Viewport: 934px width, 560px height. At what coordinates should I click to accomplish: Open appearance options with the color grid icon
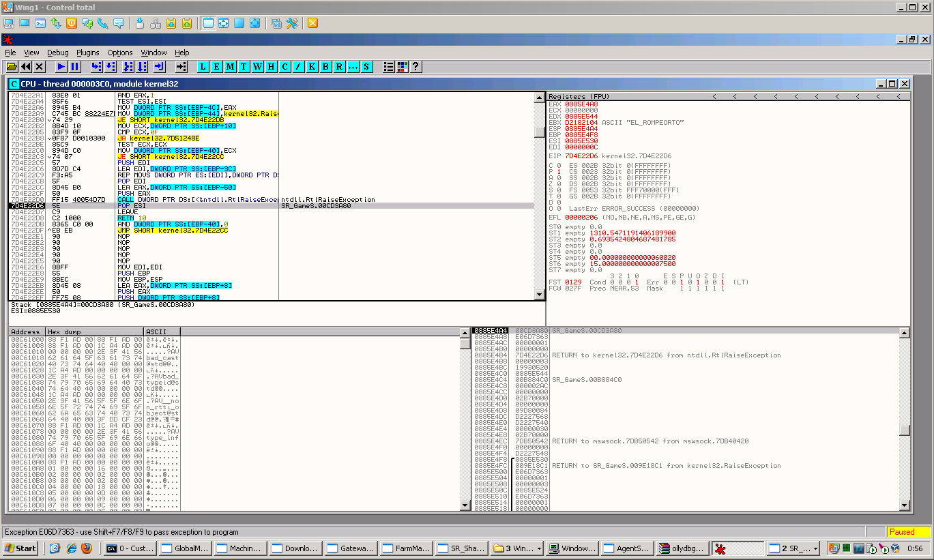[x=403, y=66]
